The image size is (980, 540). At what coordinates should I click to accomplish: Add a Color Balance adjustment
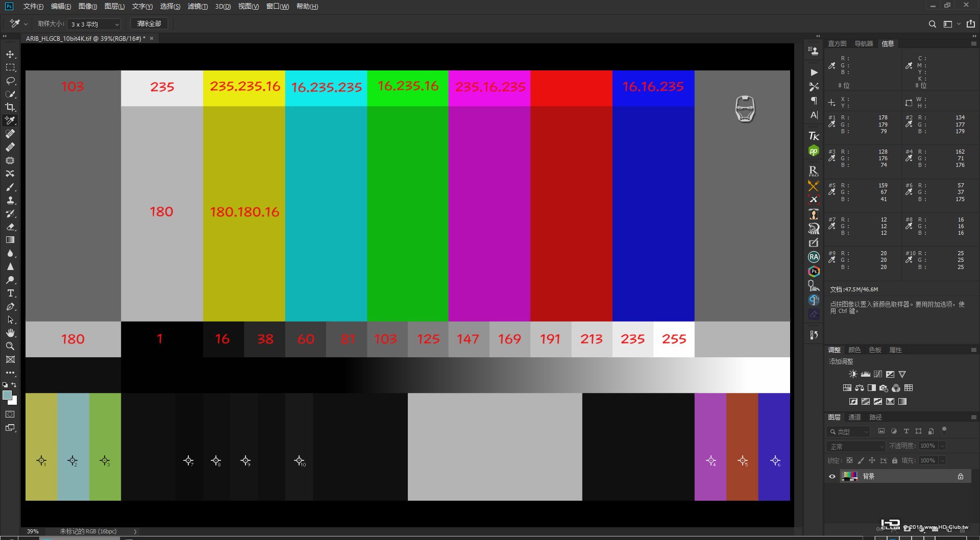tap(860, 388)
